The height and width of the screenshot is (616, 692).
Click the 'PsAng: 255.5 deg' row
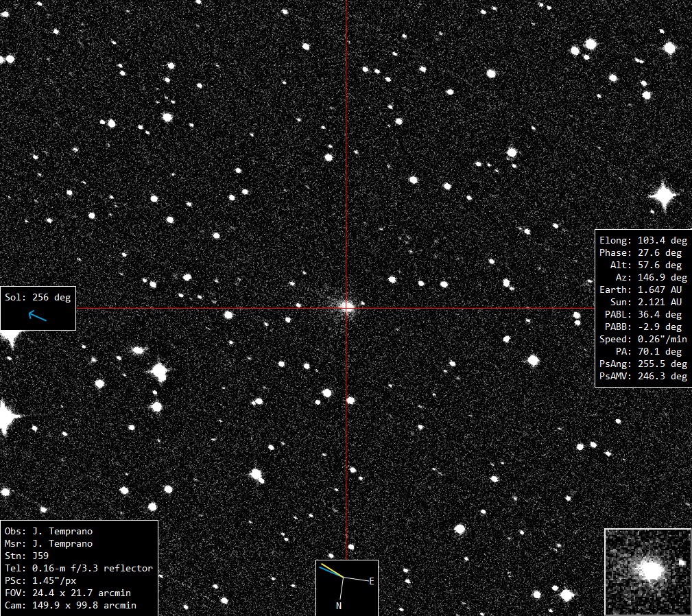(x=643, y=364)
